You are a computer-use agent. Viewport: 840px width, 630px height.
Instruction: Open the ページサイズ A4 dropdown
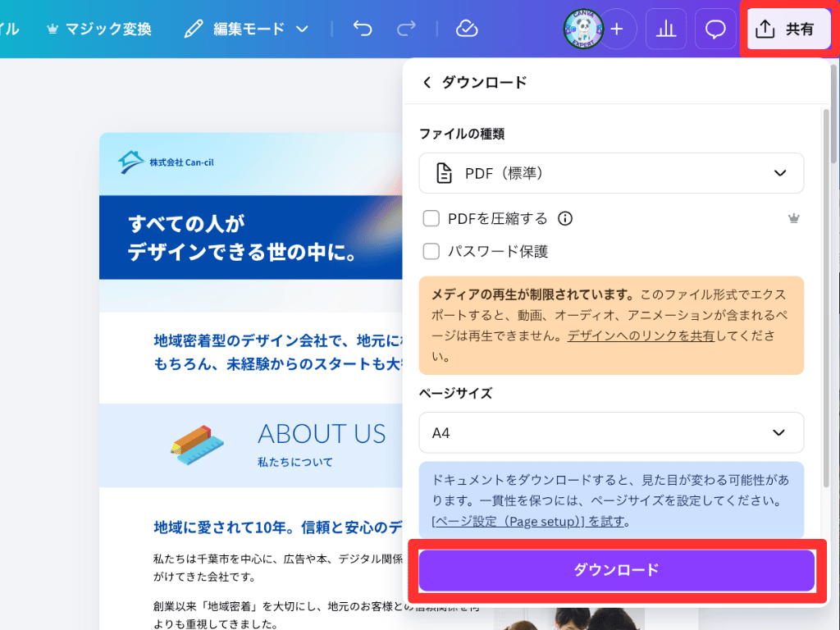(611, 432)
